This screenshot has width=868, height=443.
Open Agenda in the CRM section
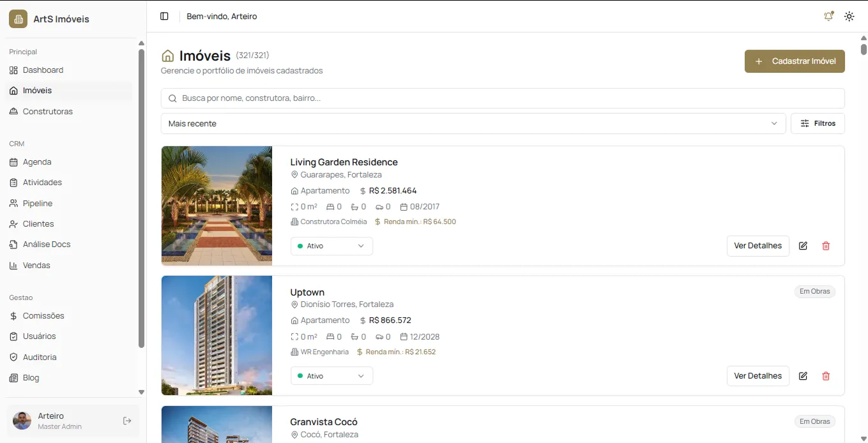tap(69, 162)
